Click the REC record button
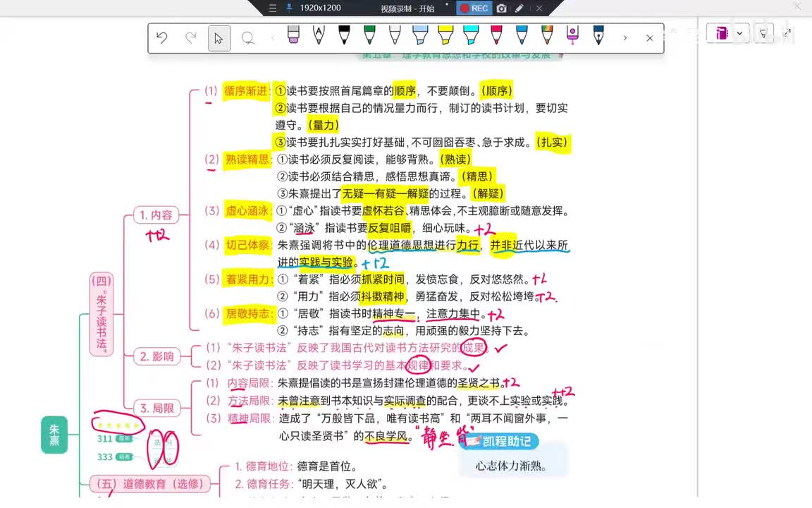The image size is (812, 508). tap(474, 8)
